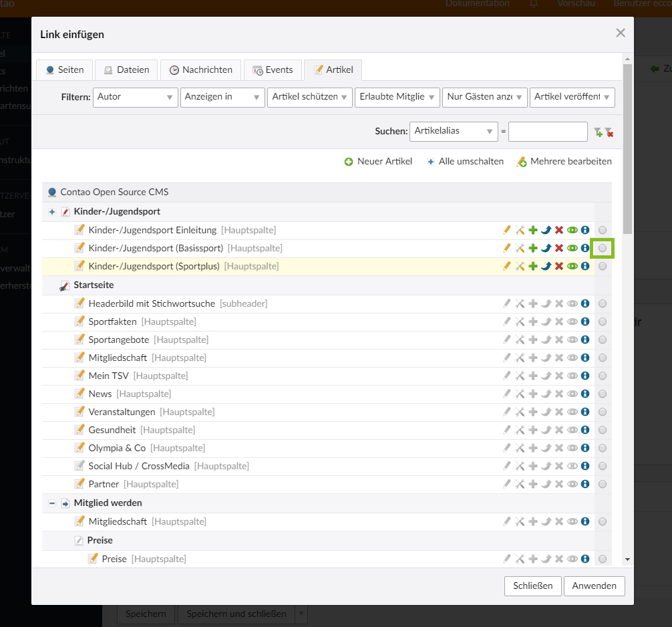672x627 pixels.
Task: Click the Anwenden button
Action: pos(594,586)
